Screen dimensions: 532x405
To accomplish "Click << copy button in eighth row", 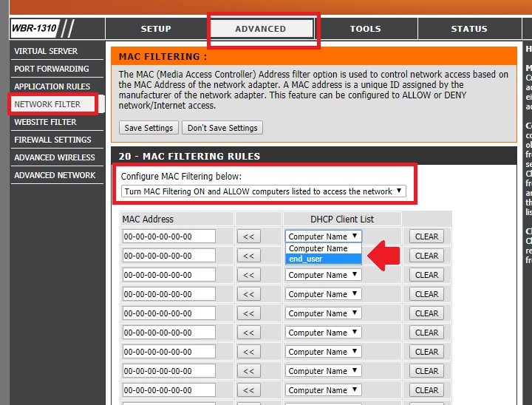I will (x=249, y=371).
